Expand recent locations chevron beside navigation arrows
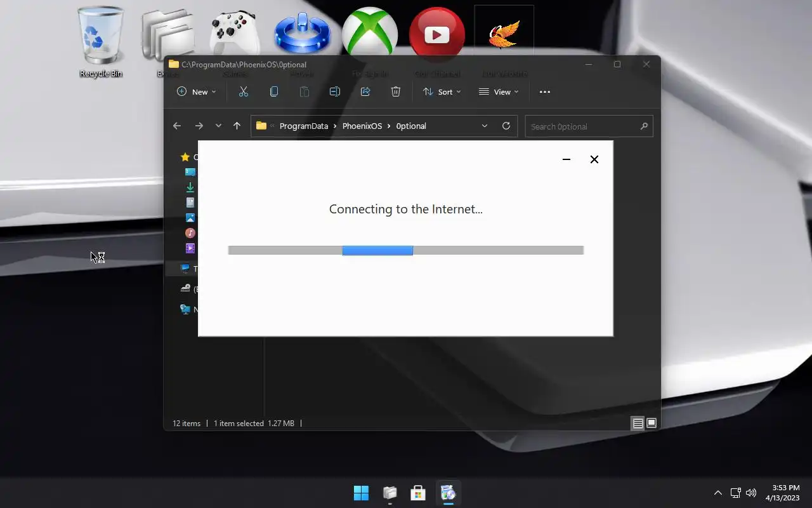Image resolution: width=812 pixels, height=508 pixels. 218,126
